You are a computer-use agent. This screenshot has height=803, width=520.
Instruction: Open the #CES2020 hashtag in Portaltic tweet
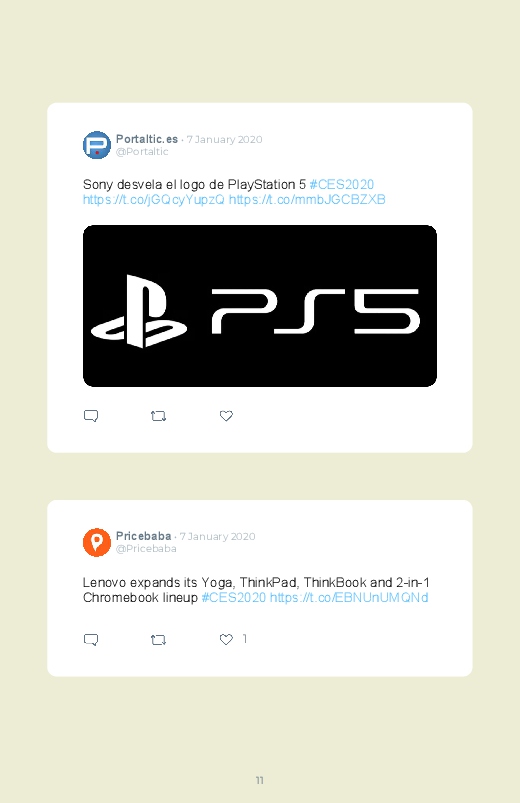(x=342, y=184)
